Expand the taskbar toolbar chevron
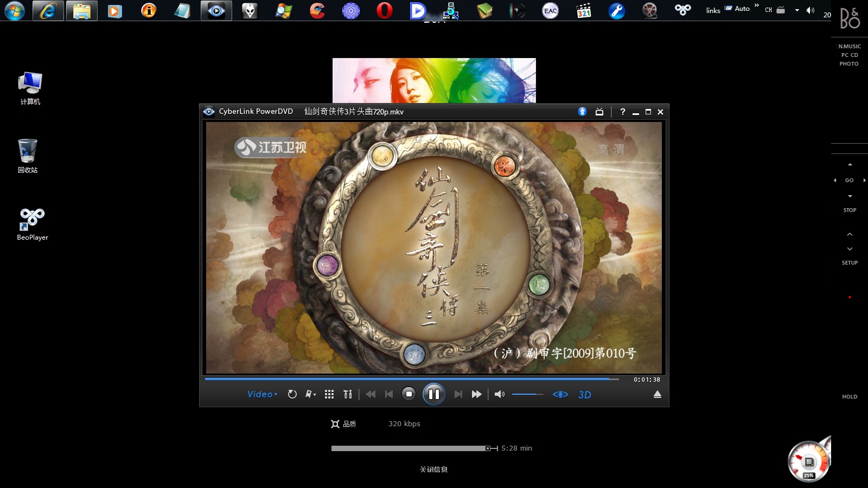 pos(757,5)
